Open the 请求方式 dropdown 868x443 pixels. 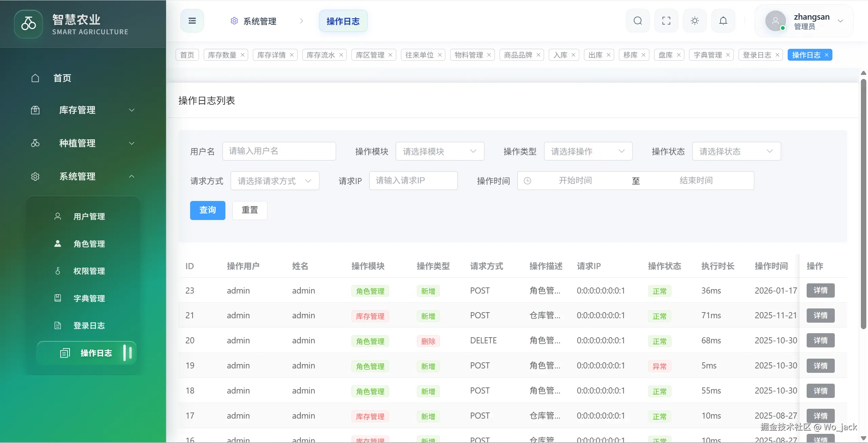275,181
